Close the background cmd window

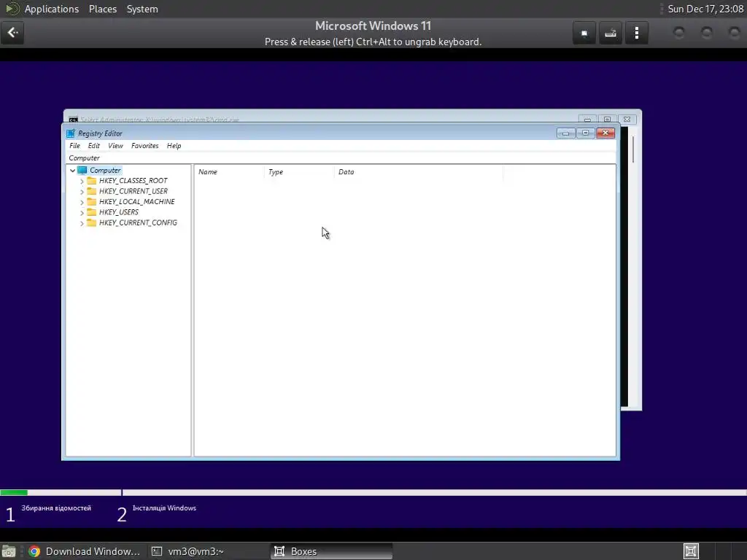[627, 120]
